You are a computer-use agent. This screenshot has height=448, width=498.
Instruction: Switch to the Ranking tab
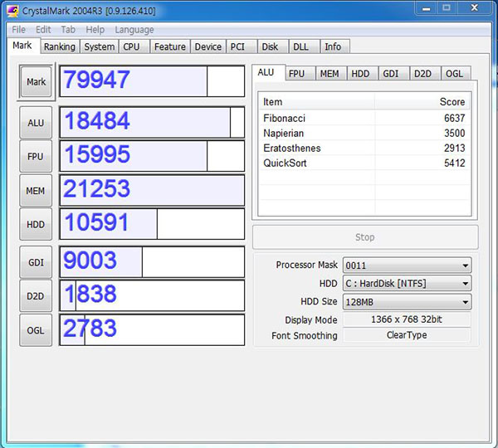click(x=60, y=46)
